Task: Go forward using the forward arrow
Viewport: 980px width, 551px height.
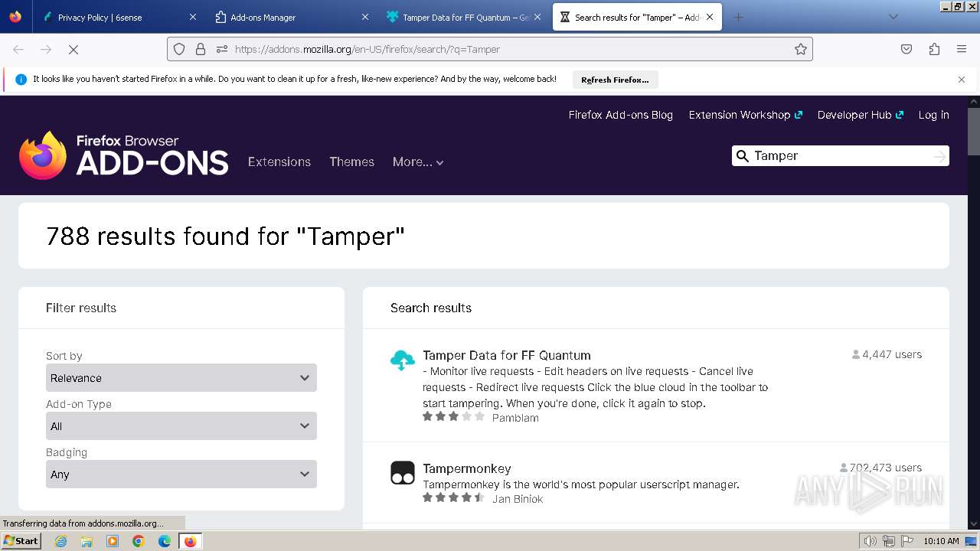Action: pyautogui.click(x=46, y=49)
